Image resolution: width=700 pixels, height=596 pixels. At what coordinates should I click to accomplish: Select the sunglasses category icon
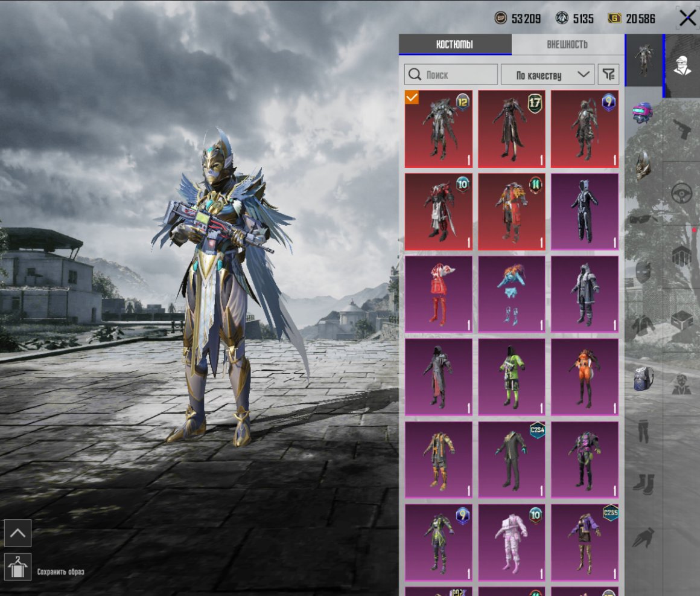click(643, 219)
